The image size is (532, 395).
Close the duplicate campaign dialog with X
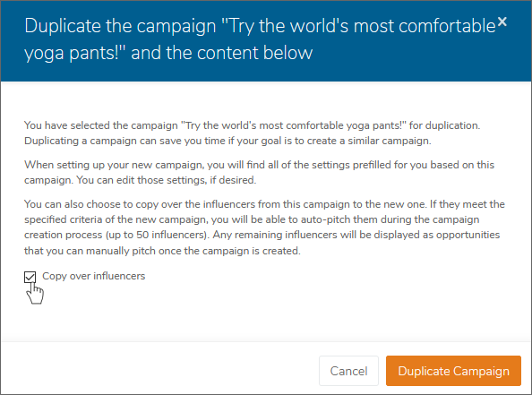coord(502,21)
